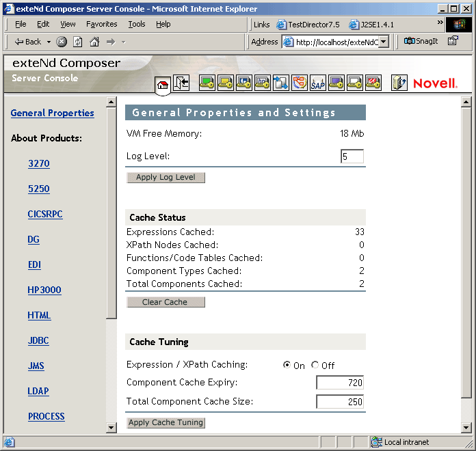The image size is (476, 451).
Task: Open the Edit menu
Action: pyautogui.click(x=43, y=25)
